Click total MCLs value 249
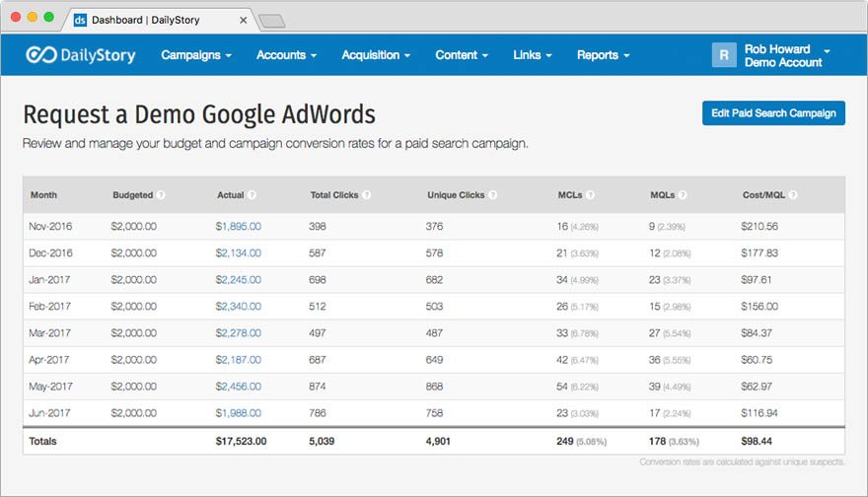Screen dimensions: 868x497 [x=564, y=441]
